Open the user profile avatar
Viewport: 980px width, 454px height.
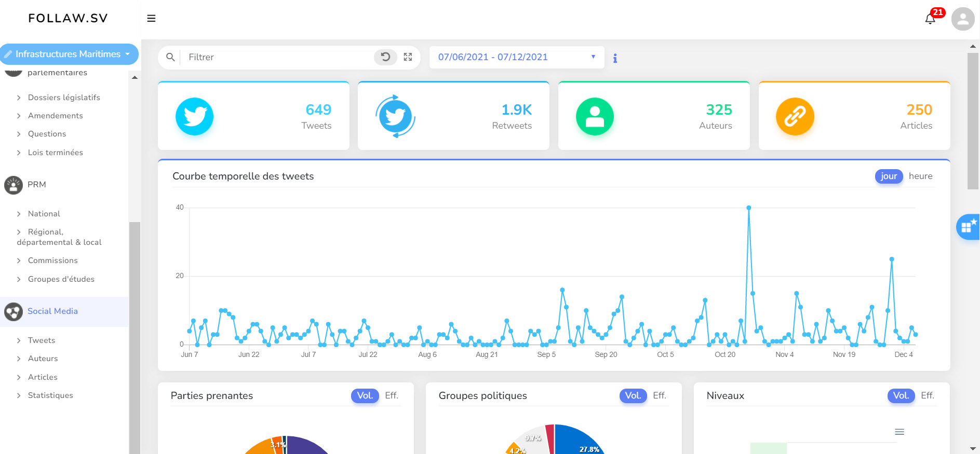tap(962, 19)
